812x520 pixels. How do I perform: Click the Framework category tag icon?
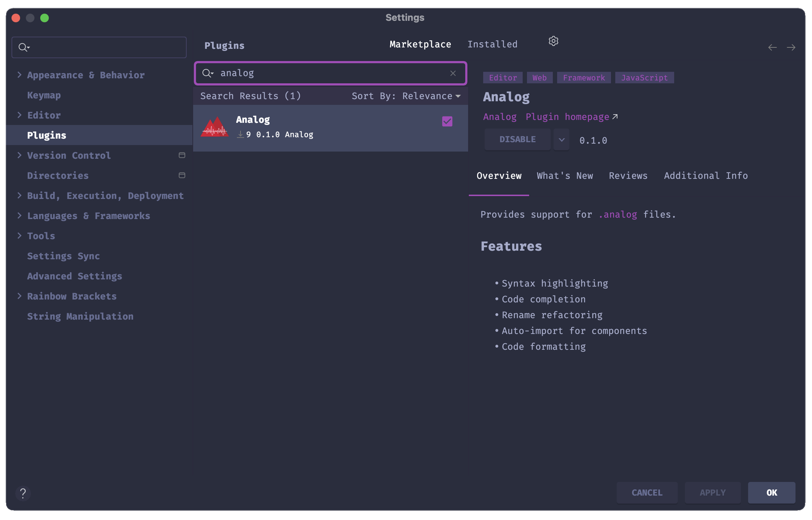(x=584, y=78)
